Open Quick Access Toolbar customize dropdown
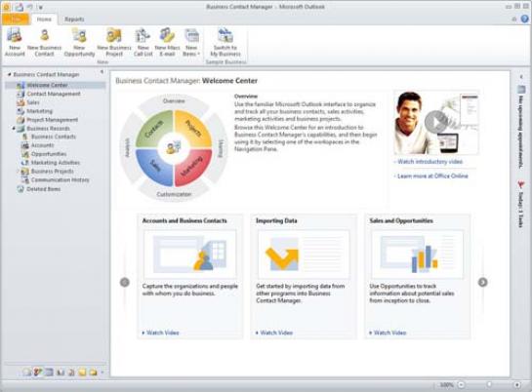 pos(40,7)
